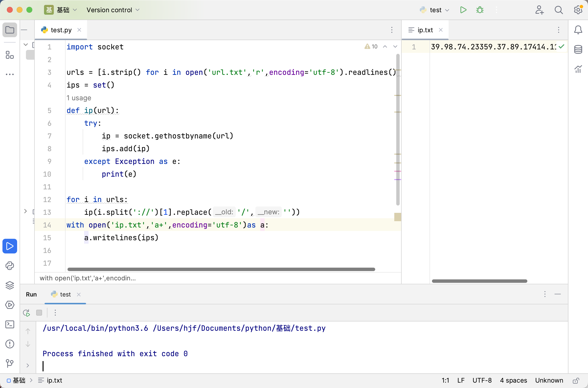588x388 pixels.
Task: Close the ip.txt tab
Action: tap(441, 30)
